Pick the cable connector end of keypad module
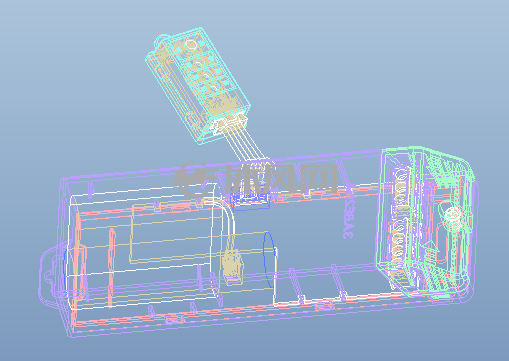The height and width of the screenshot is (361, 509). pyautogui.click(x=230, y=123)
